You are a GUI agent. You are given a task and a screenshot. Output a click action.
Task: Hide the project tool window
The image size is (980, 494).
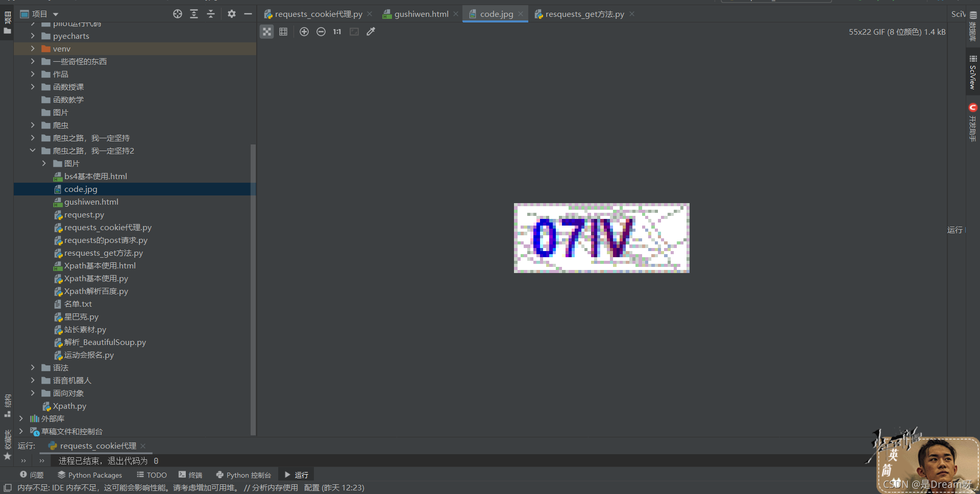(248, 14)
